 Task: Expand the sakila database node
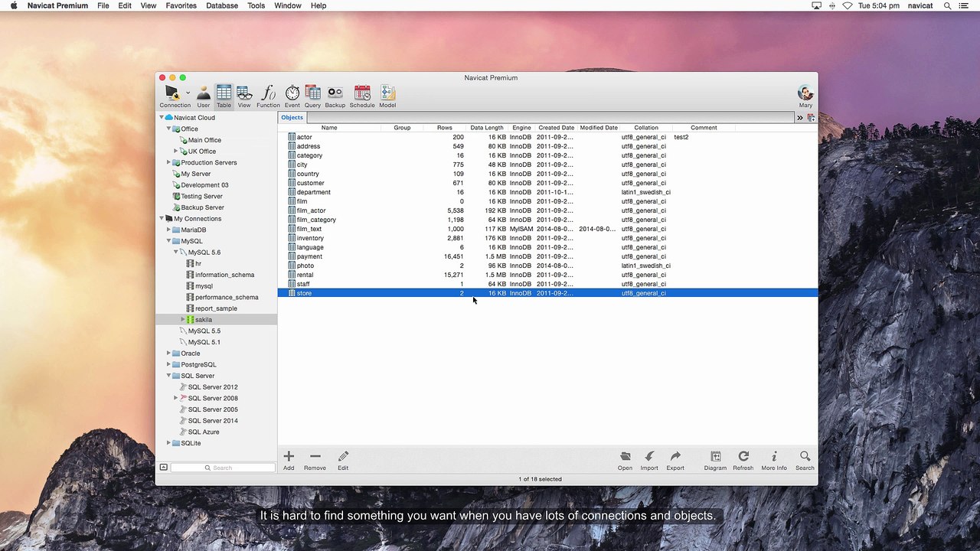(x=183, y=319)
